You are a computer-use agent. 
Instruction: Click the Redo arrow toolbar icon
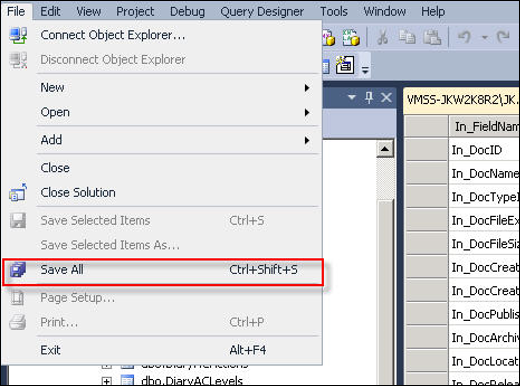503,36
